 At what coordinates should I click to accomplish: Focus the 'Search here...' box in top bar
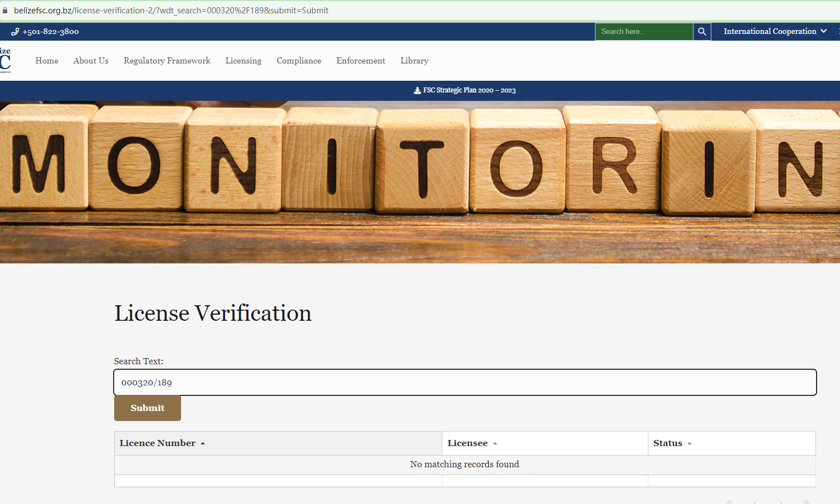(643, 32)
